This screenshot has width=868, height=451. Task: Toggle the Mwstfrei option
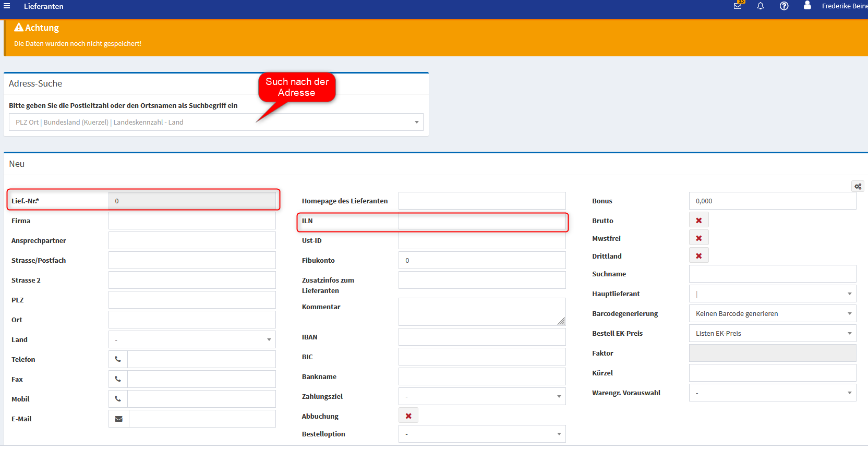tap(698, 238)
